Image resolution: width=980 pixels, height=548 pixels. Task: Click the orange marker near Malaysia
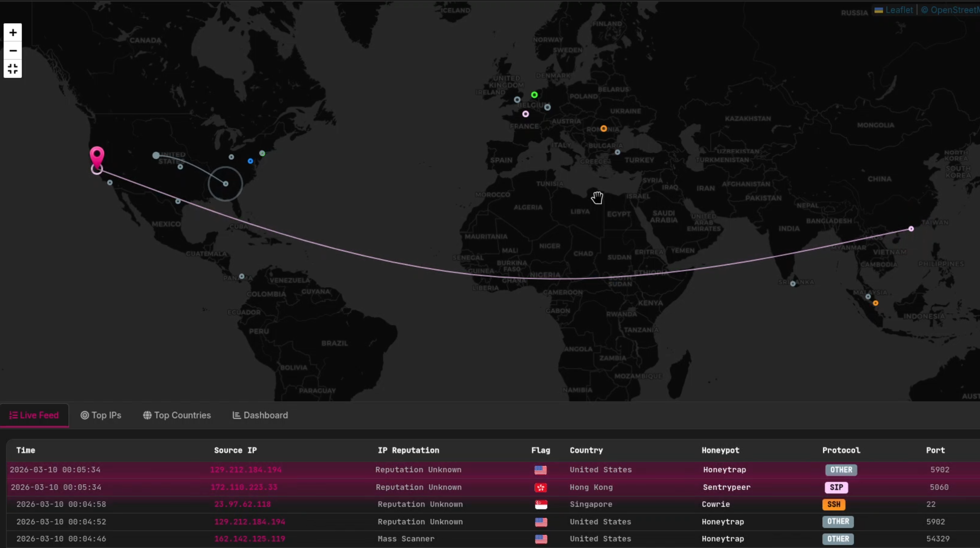click(x=875, y=303)
